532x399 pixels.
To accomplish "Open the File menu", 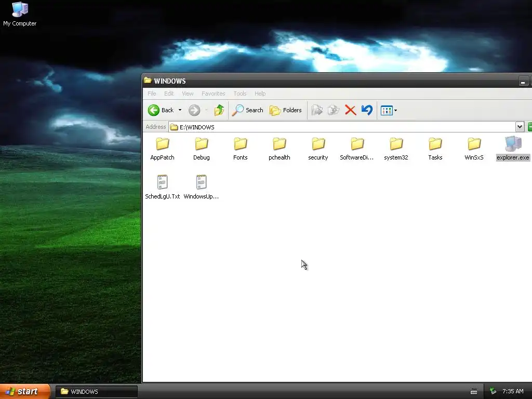I will tap(152, 94).
